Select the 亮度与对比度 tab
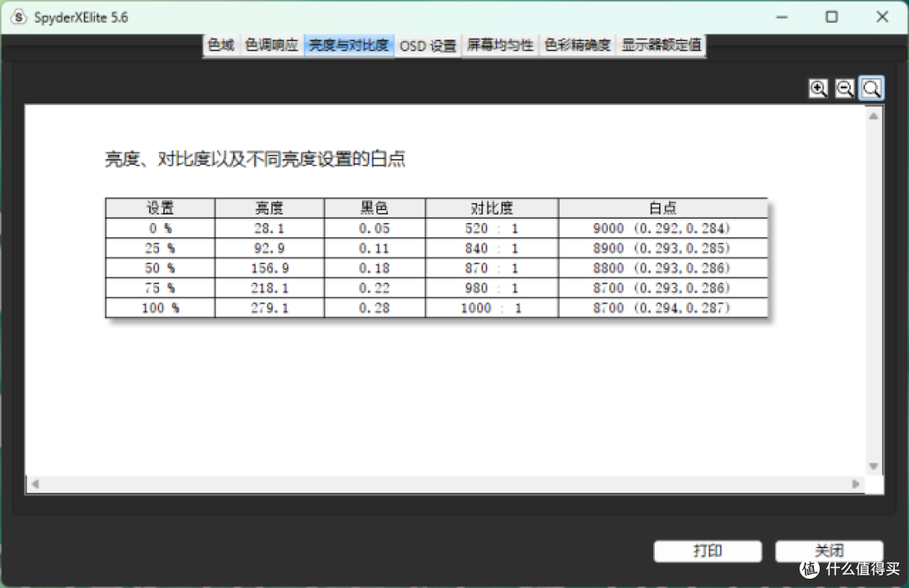Screen dimensions: 909x588 pos(348,45)
